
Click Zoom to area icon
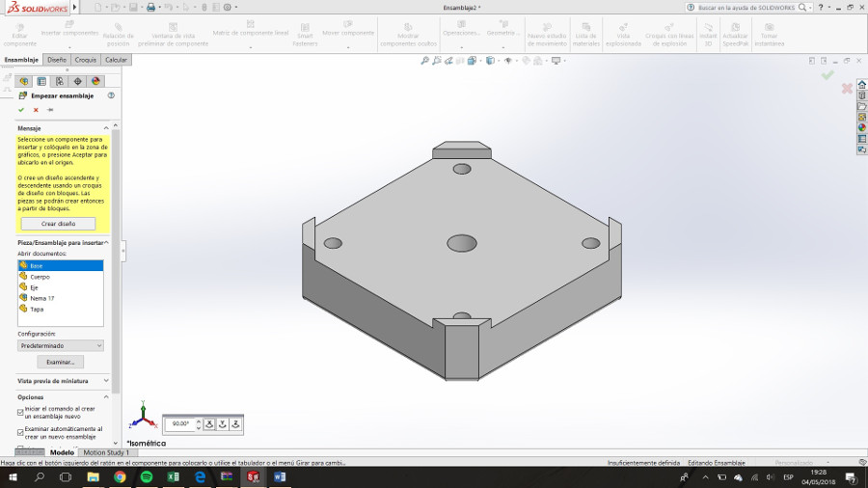(x=437, y=61)
